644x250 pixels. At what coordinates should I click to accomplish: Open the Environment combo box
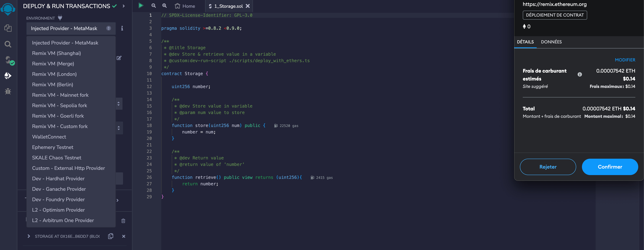click(x=71, y=28)
